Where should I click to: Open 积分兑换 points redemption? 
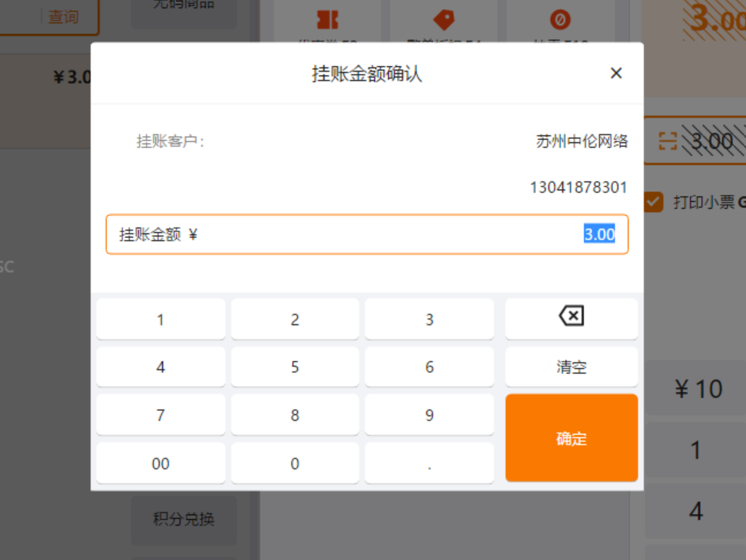click(184, 519)
